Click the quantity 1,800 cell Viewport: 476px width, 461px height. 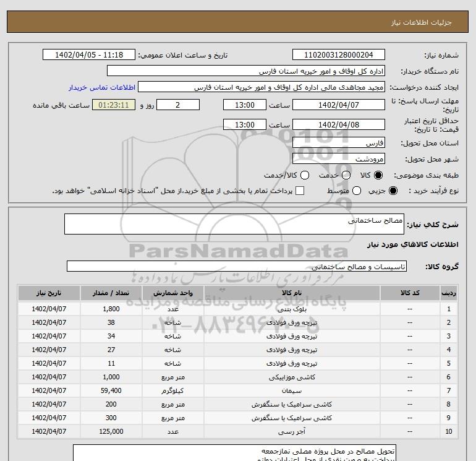tap(111, 309)
